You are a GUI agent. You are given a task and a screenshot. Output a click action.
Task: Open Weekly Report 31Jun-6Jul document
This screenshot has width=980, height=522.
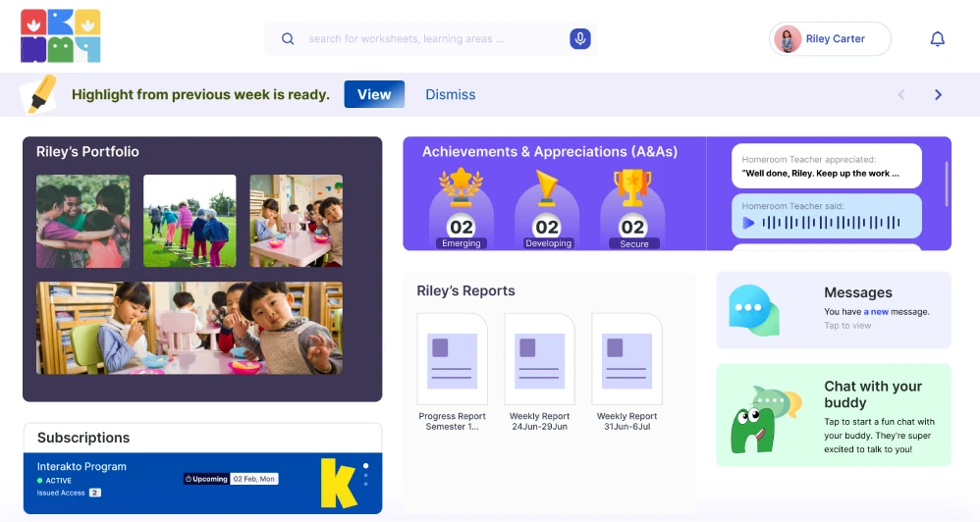(626, 359)
